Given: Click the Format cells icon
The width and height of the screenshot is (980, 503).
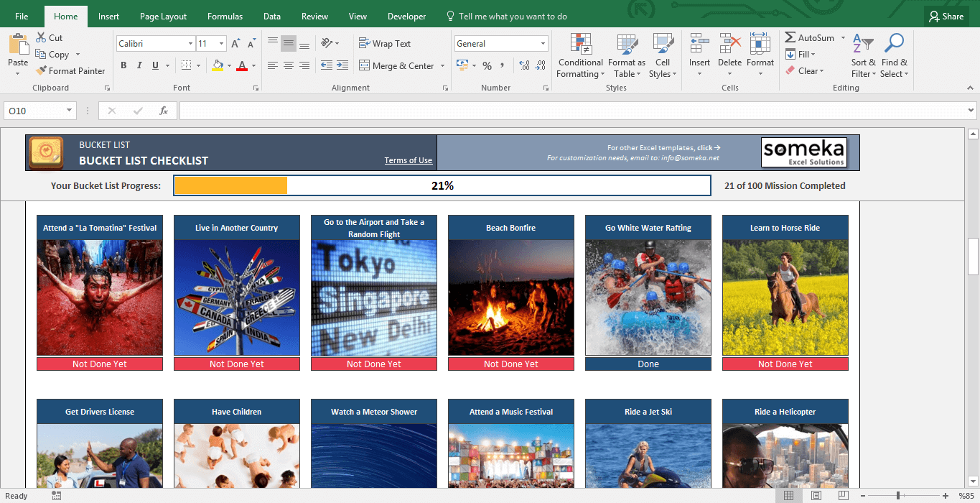Looking at the screenshot, I should tap(760, 43).
